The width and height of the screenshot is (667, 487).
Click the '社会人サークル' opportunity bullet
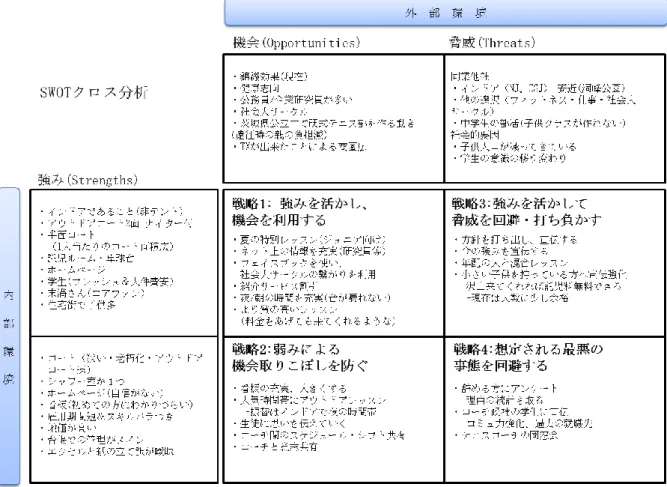(x=270, y=111)
